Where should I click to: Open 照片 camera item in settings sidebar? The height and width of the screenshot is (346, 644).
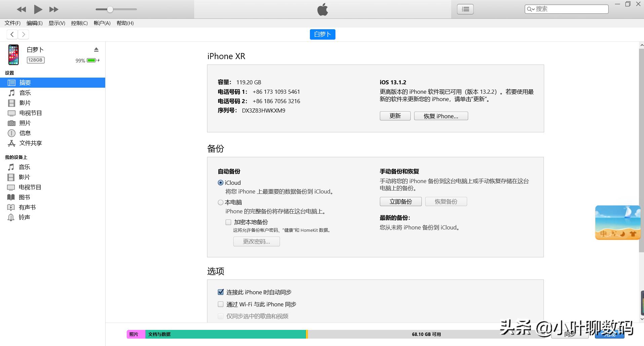pos(25,123)
